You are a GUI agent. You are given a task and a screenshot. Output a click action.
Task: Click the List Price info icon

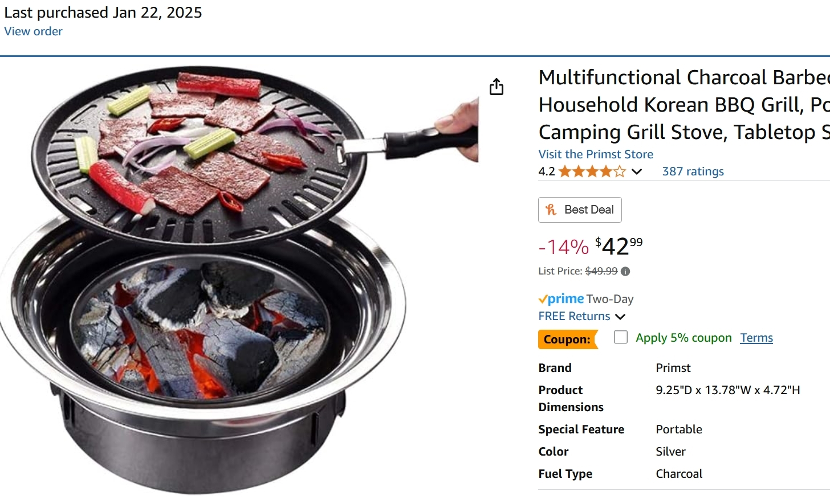pos(625,272)
